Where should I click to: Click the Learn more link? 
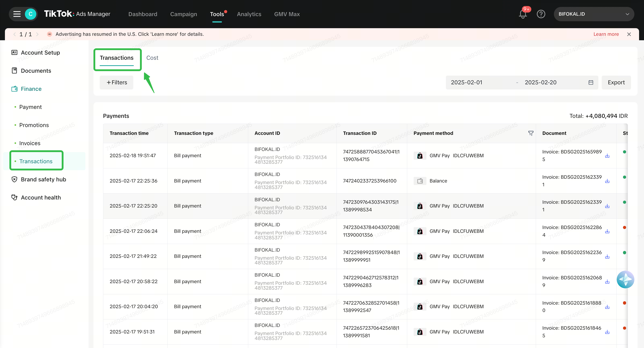(x=606, y=34)
